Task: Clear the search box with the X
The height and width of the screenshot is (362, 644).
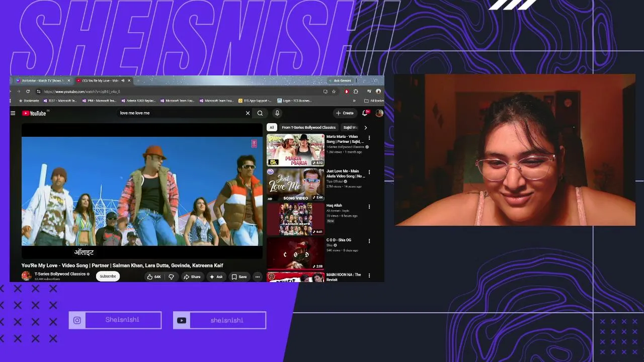Action: [248, 113]
